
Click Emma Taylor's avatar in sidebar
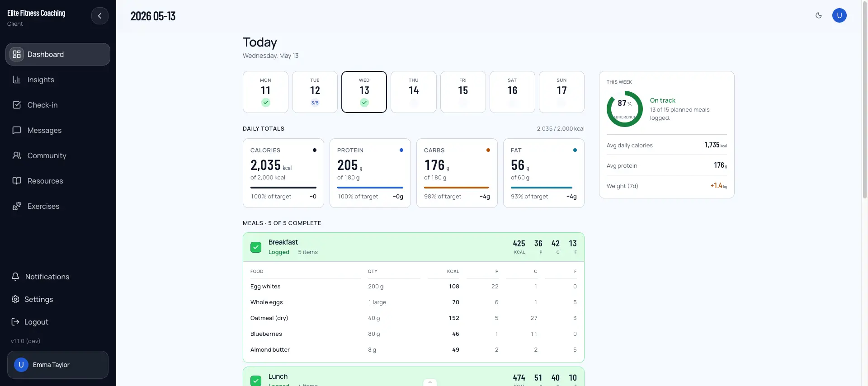[x=21, y=365]
